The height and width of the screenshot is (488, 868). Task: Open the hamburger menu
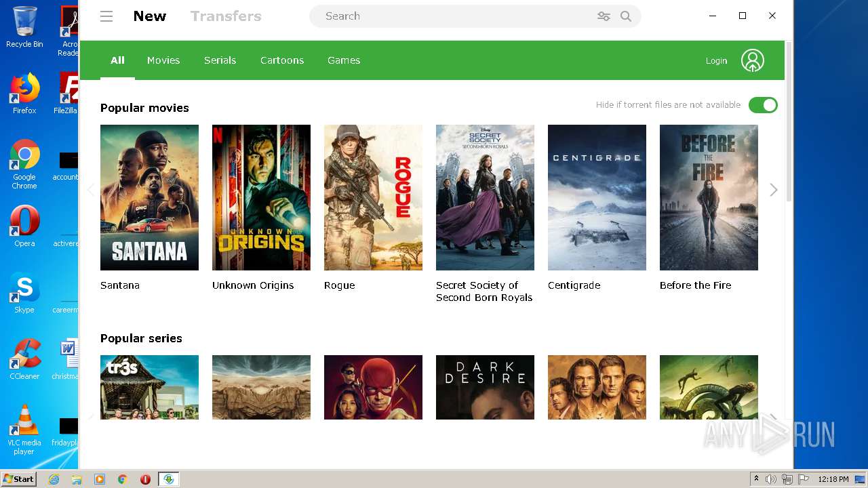pyautogui.click(x=106, y=16)
